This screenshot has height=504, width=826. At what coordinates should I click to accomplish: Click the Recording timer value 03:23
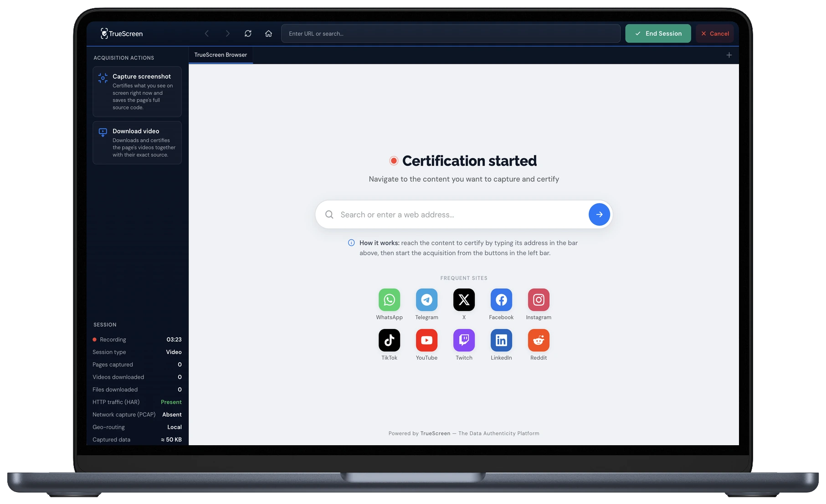pyautogui.click(x=174, y=339)
